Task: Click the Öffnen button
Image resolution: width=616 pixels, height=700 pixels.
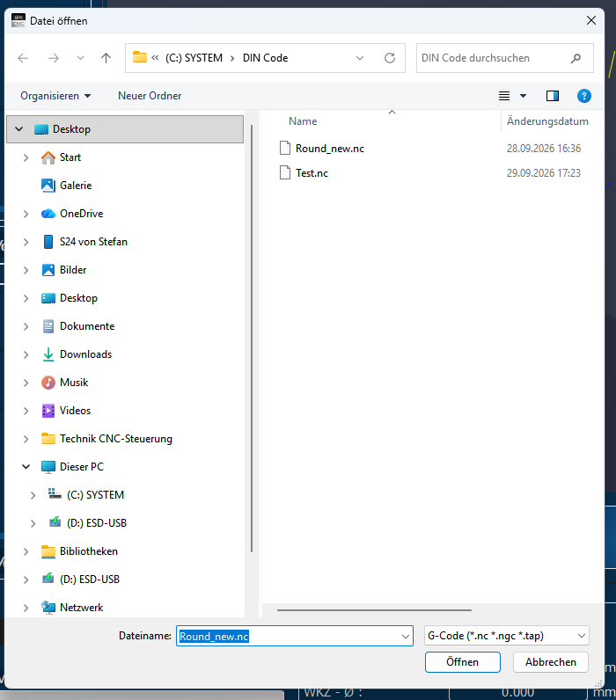Action: pyautogui.click(x=462, y=662)
